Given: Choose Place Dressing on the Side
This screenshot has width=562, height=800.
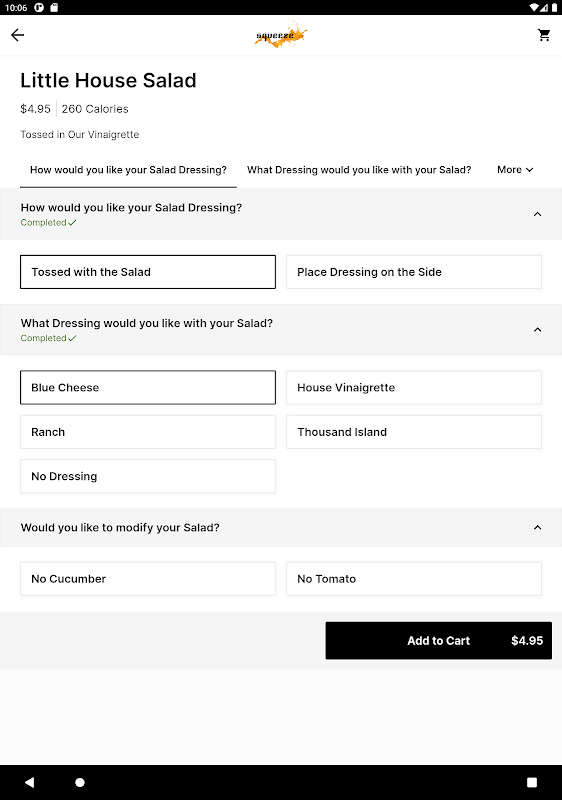Looking at the screenshot, I should [x=414, y=272].
